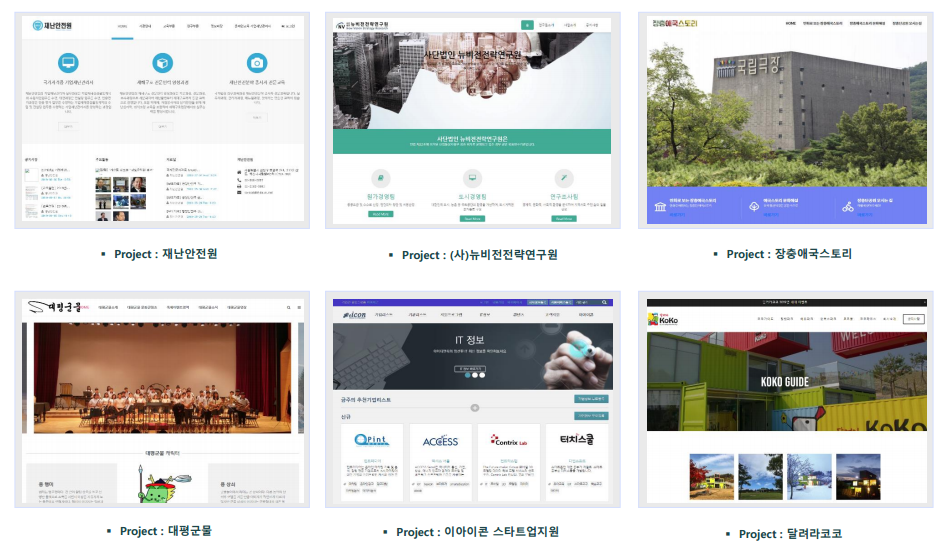The image size is (943, 553).
Task: Click the green button in 뉴비전전략연구원 top menu
Action: (x=527, y=25)
